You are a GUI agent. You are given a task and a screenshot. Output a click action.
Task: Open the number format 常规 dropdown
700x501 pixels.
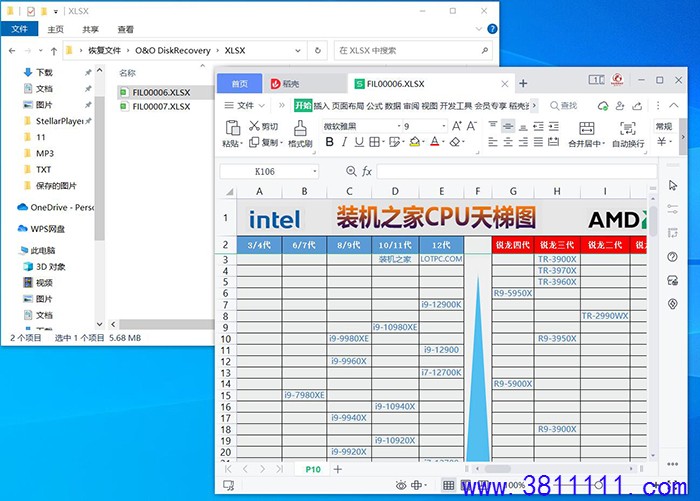664,126
